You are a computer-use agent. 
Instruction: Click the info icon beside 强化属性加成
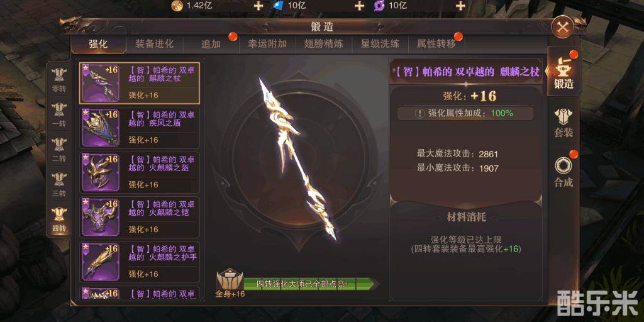[419, 114]
